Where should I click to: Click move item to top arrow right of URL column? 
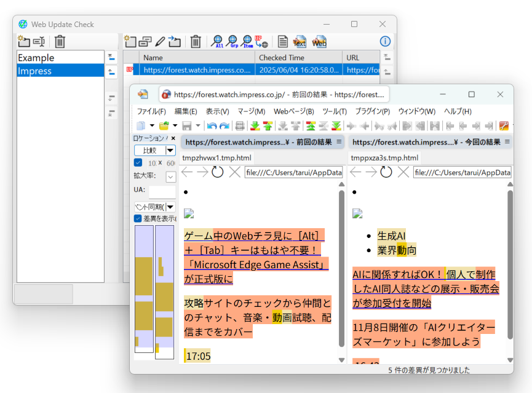[387, 57]
